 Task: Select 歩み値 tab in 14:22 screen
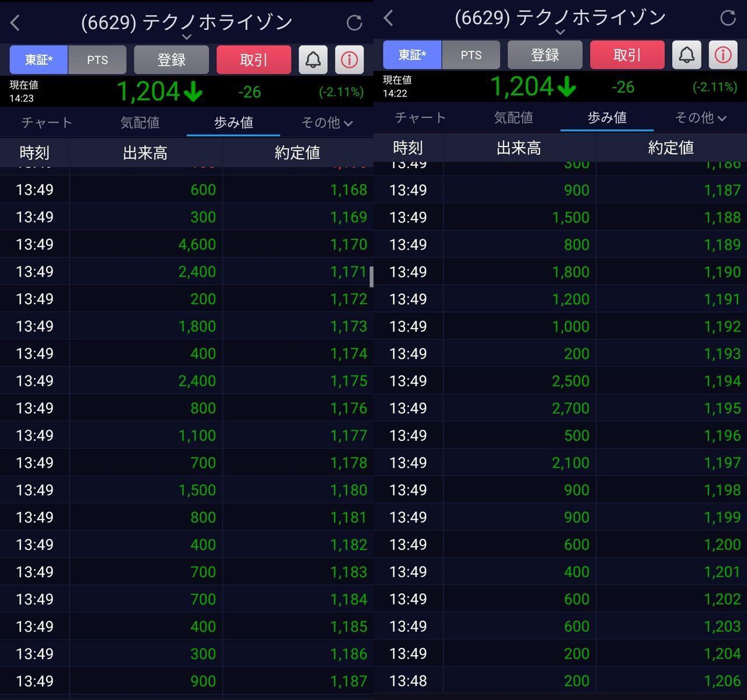607,118
